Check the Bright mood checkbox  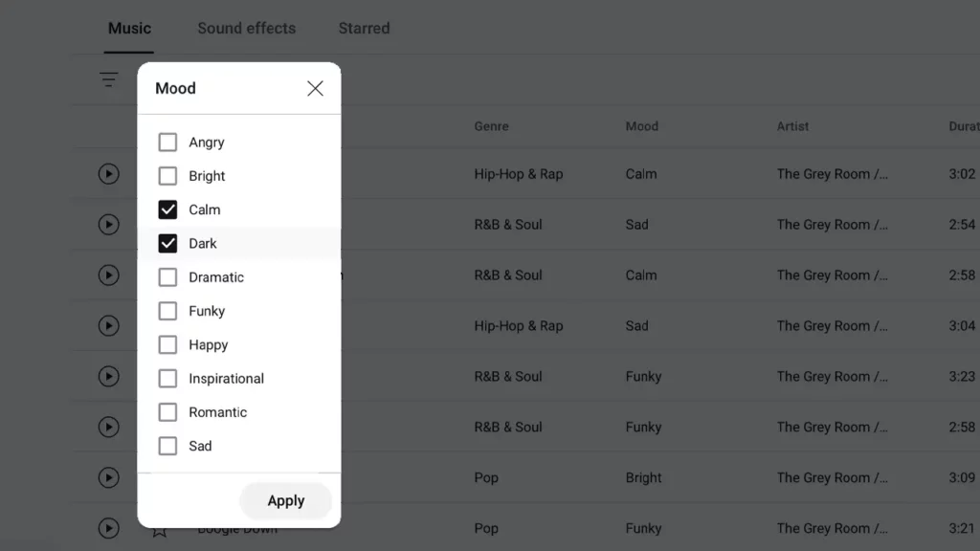(x=167, y=176)
